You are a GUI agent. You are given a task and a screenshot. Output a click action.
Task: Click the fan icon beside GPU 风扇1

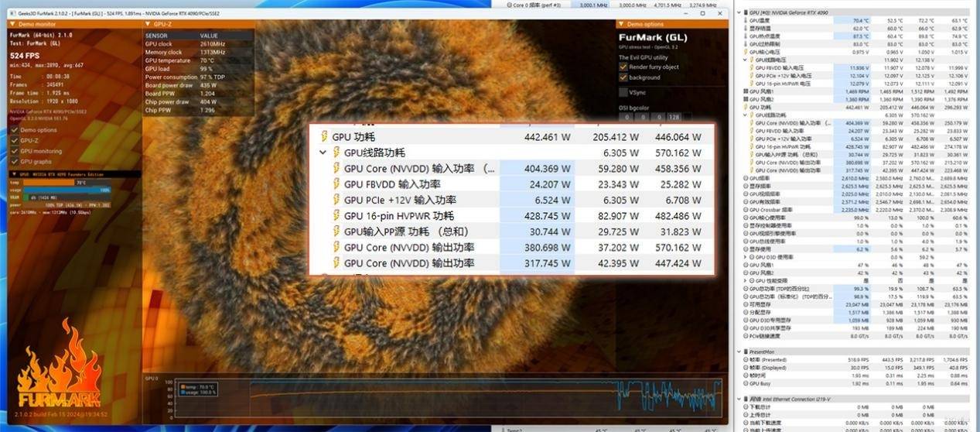coord(745,91)
